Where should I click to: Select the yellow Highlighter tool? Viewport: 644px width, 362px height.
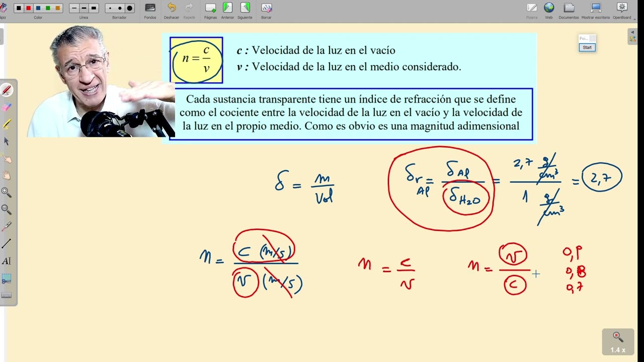click(x=7, y=124)
